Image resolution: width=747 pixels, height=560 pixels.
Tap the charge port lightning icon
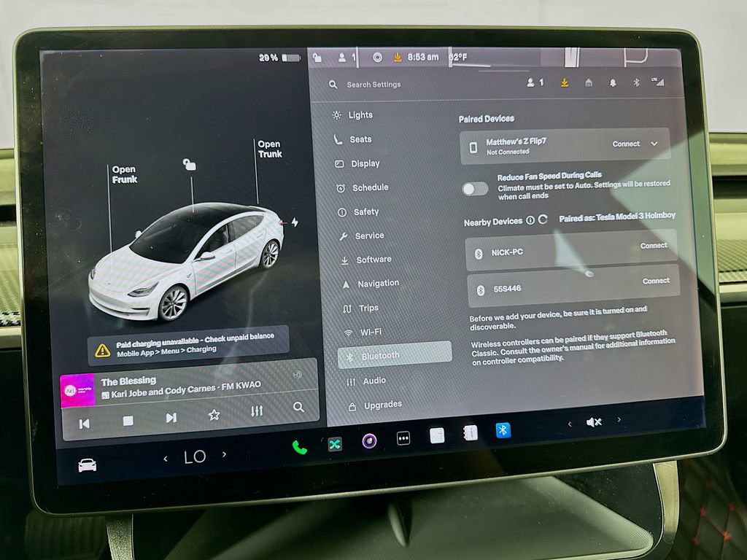tap(295, 222)
